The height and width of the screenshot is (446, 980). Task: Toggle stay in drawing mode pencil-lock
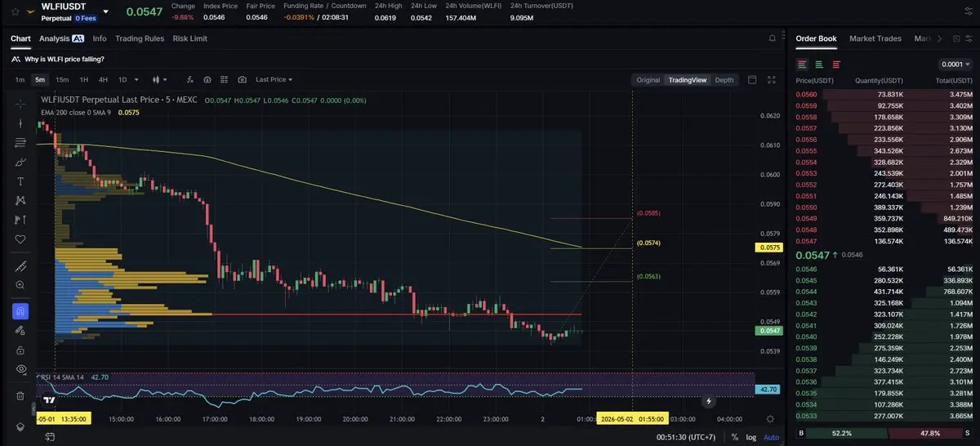pyautogui.click(x=20, y=330)
